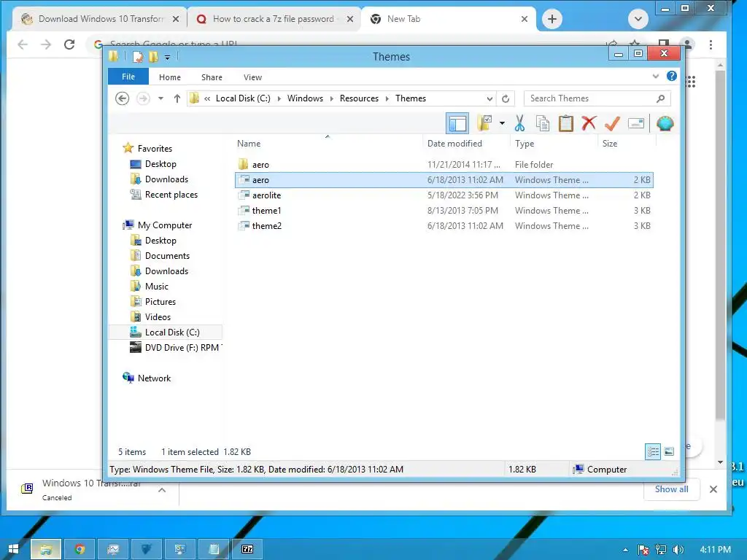Screen dimensions: 747x560
Task: Click the Classic Shell settings shell icon
Action: click(665, 123)
